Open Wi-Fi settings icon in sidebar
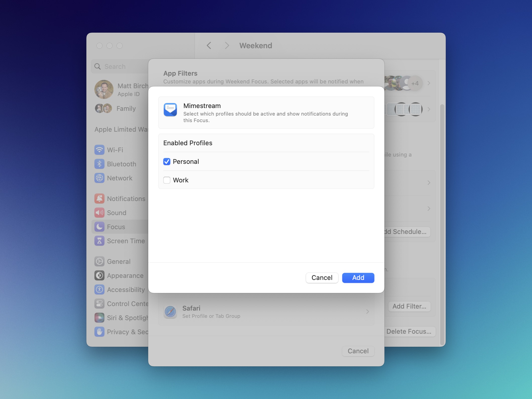 pos(99,150)
